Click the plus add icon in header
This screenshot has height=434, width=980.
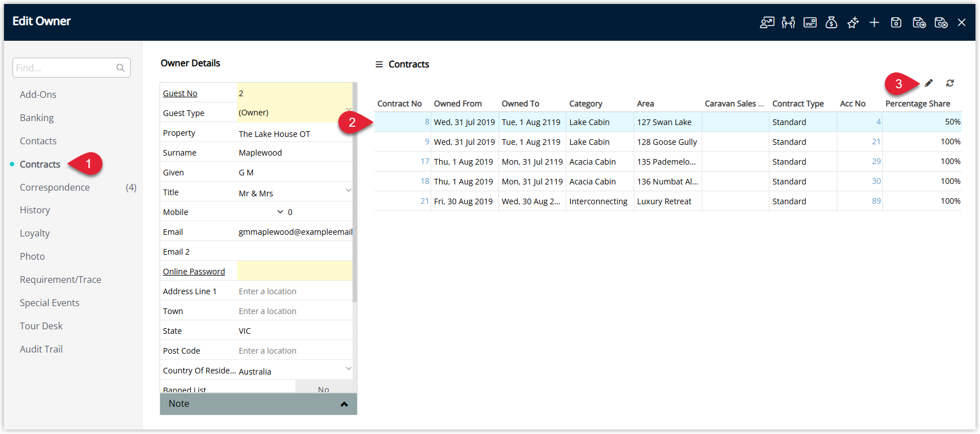(874, 23)
